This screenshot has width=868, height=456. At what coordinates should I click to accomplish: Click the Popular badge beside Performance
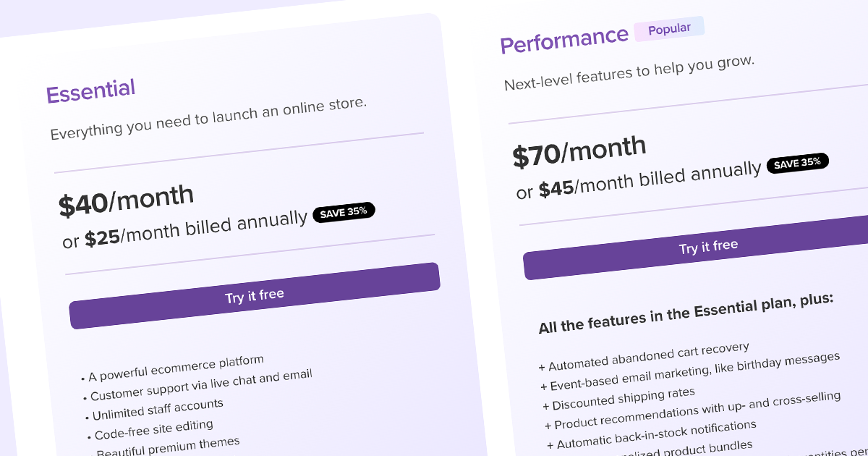tap(669, 30)
